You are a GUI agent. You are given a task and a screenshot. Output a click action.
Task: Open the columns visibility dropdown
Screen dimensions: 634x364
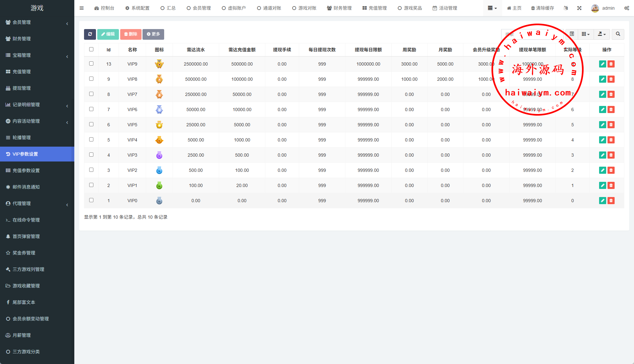(586, 34)
